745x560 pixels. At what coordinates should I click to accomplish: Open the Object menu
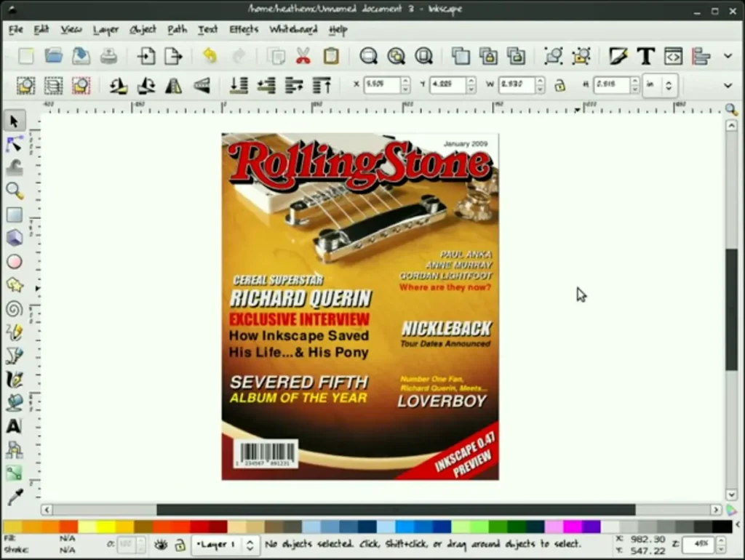tap(143, 30)
